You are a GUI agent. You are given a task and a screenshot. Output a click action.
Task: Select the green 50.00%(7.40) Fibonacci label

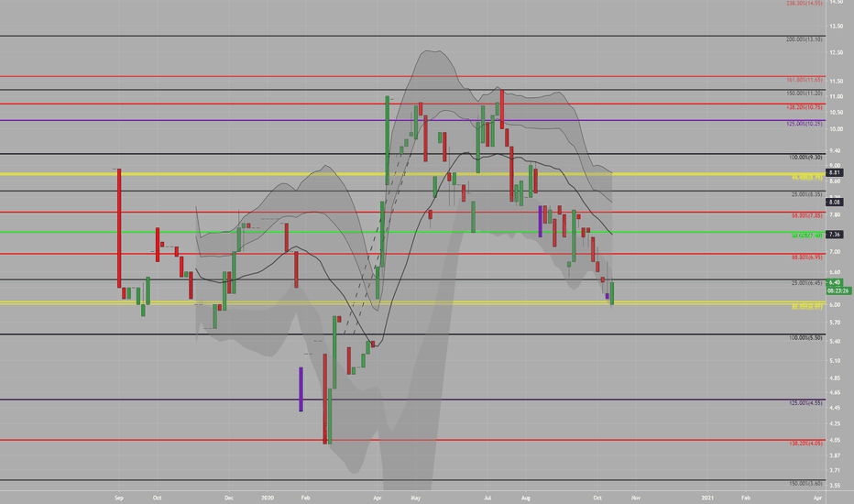[806, 236]
